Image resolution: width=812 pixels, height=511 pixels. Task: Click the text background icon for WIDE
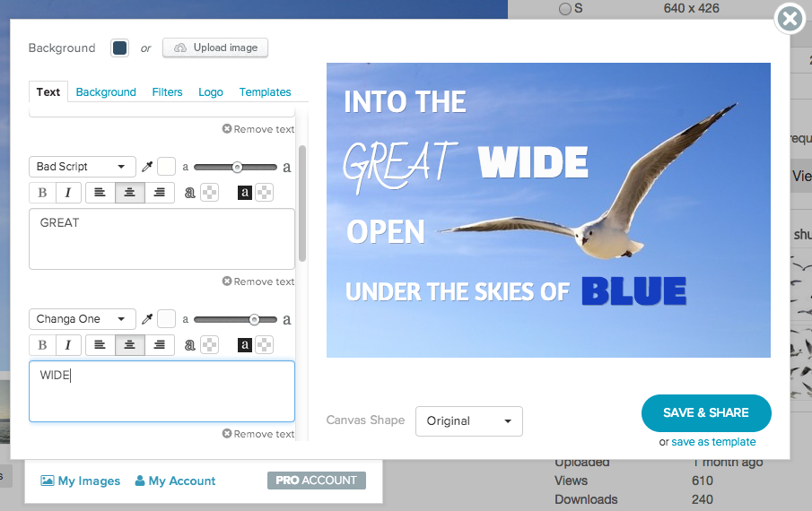(x=244, y=345)
